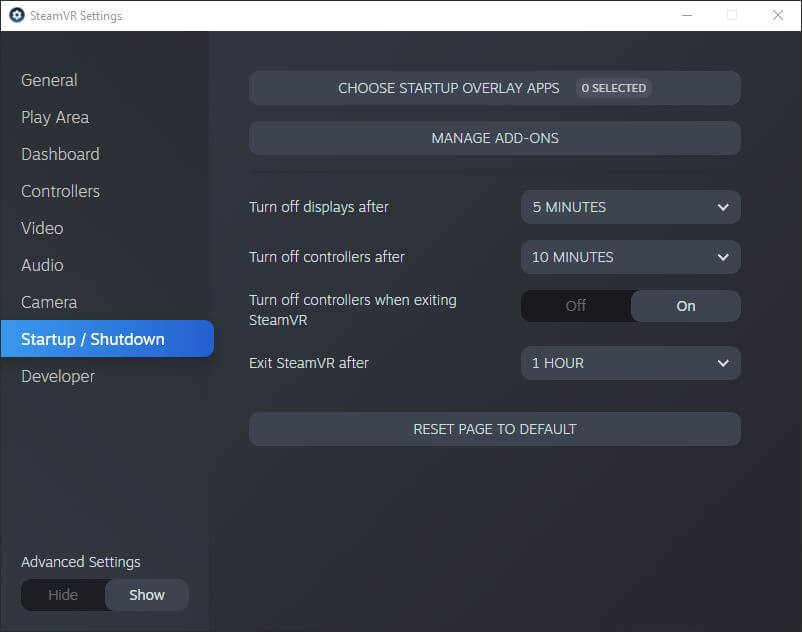
Task: Switch to Camera settings
Action: (x=49, y=302)
